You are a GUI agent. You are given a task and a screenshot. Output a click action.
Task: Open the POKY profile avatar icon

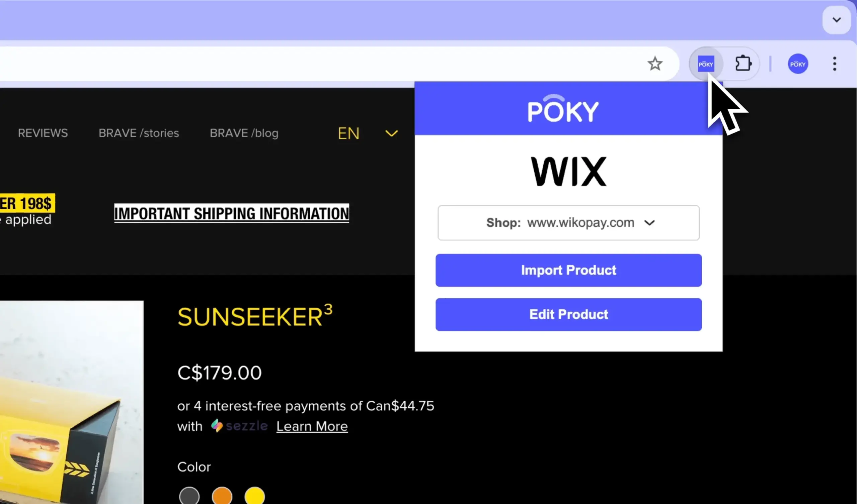pyautogui.click(x=798, y=64)
